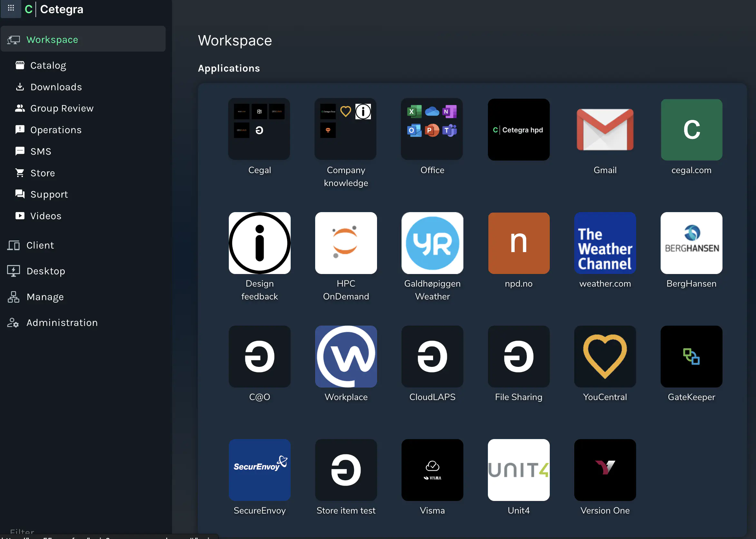Open the C@O application

pyautogui.click(x=259, y=357)
